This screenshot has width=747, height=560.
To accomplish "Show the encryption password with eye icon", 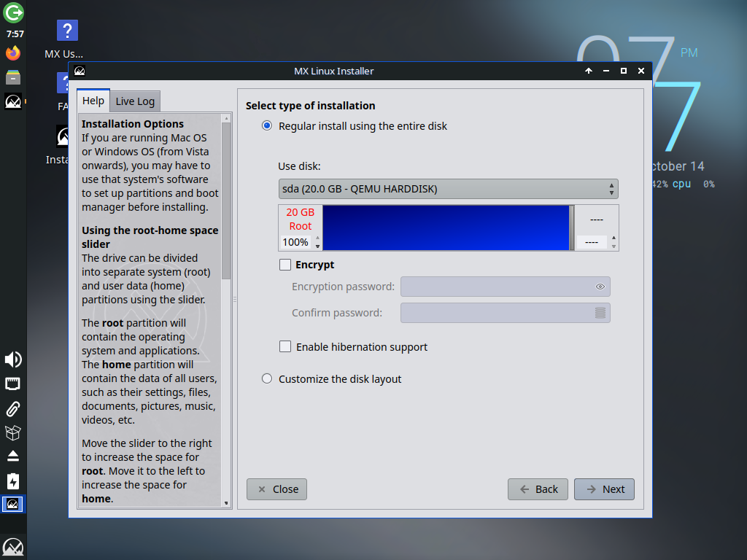I will (600, 287).
